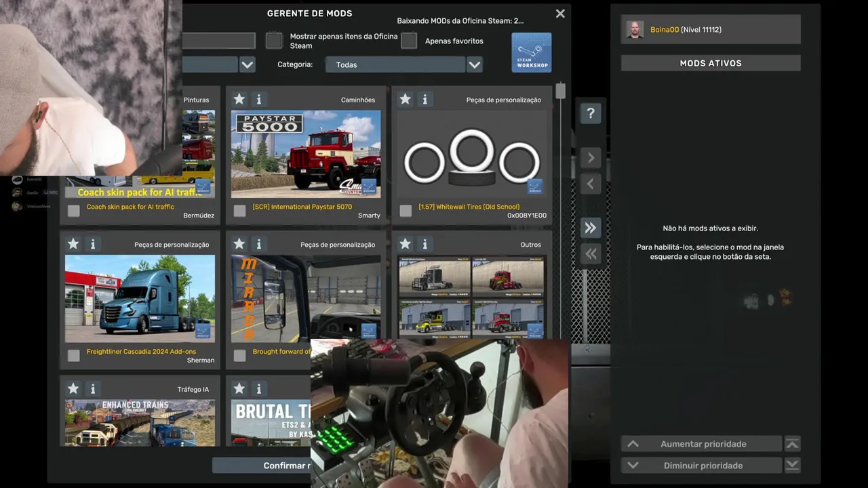Show info for International Paystar 5070 mod
The height and width of the screenshot is (488, 868).
(258, 99)
